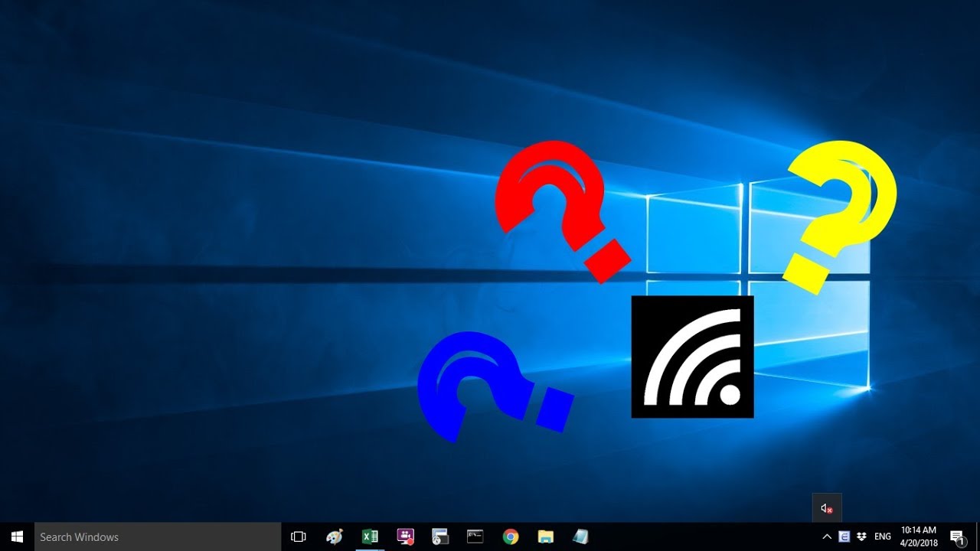Launch the purple screen recorder app

[405, 536]
